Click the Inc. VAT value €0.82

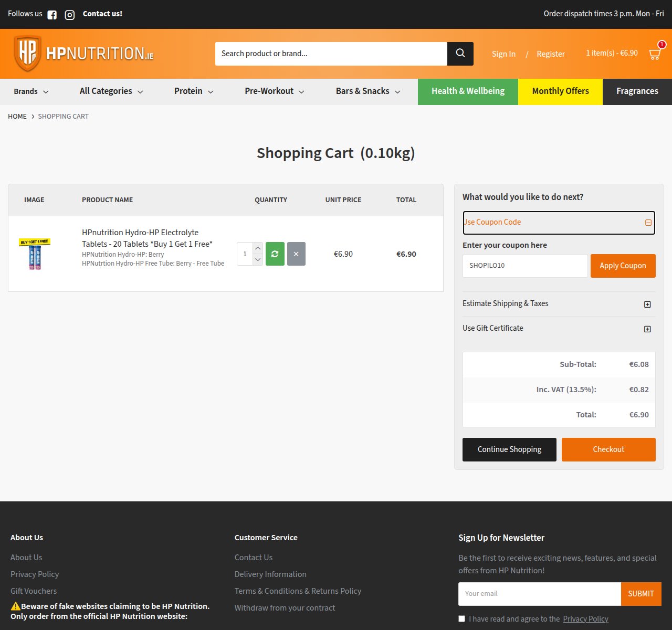click(639, 390)
